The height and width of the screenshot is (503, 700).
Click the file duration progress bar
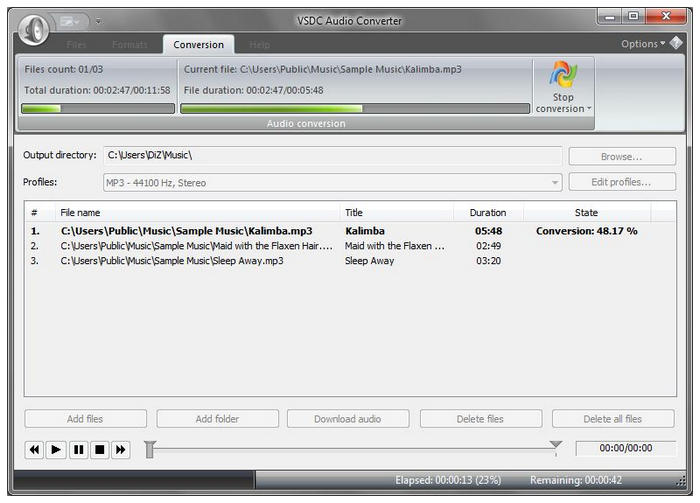pyautogui.click(x=355, y=108)
